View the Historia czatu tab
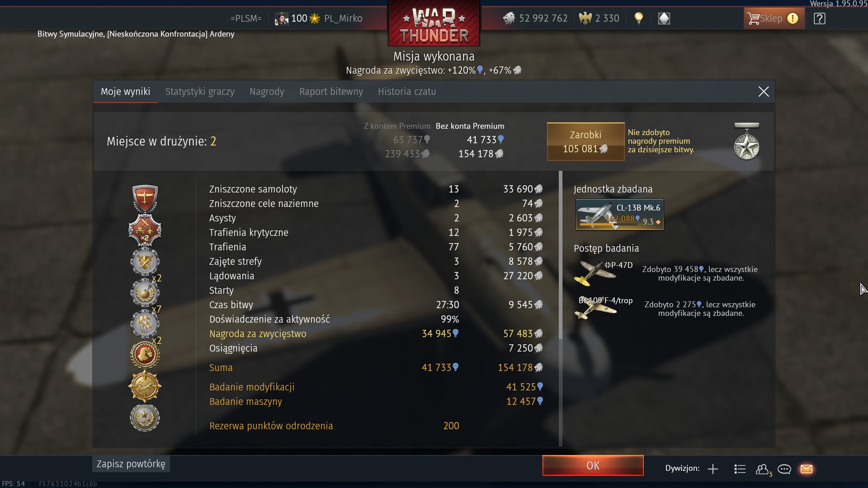Viewport: 868px width, 488px height. [x=407, y=92]
